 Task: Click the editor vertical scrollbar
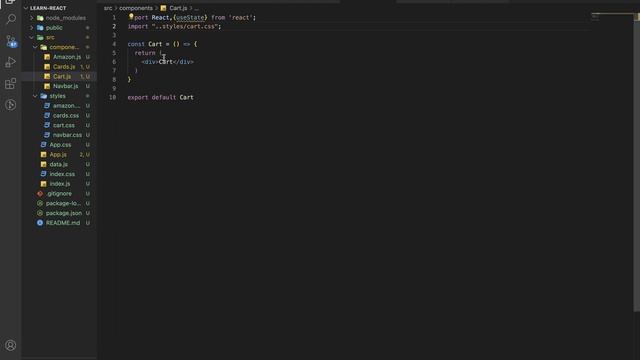(636, 163)
